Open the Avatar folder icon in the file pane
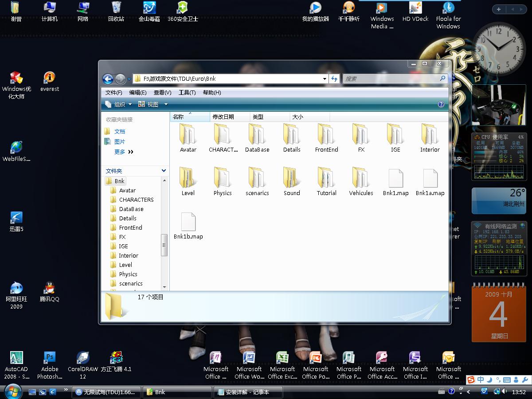This screenshot has height=399, width=532. coord(188,134)
